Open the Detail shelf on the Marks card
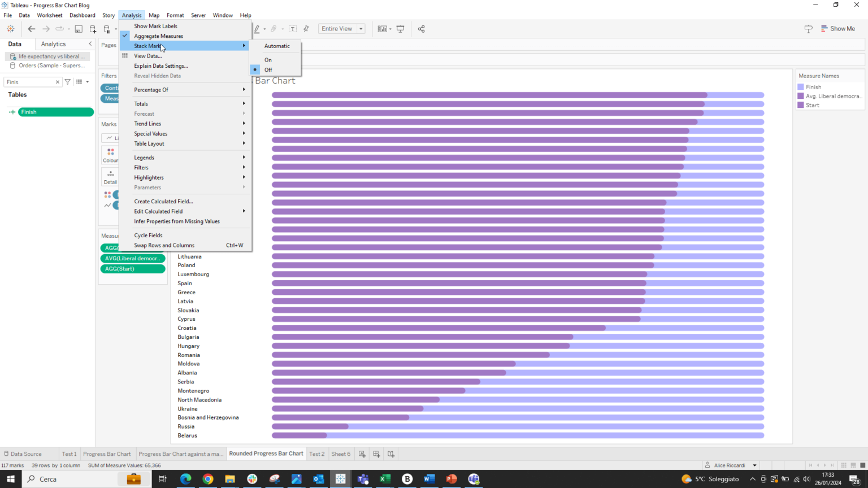 point(110,177)
